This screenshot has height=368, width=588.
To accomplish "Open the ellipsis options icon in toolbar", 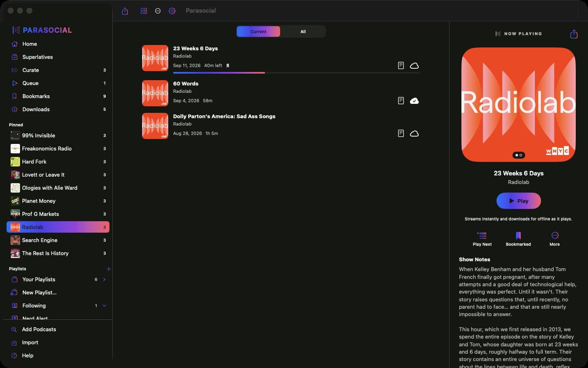I will tap(158, 11).
